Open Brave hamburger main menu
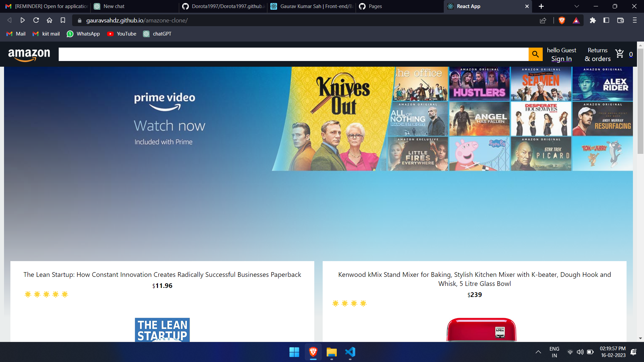644x362 pixels. 635,20
